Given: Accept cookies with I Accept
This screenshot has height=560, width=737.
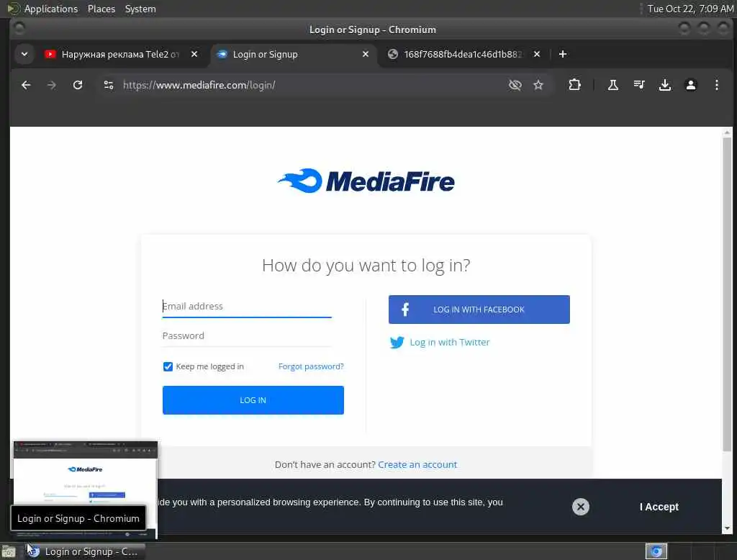Looking at the screenshot, I should tap(659, 507).
